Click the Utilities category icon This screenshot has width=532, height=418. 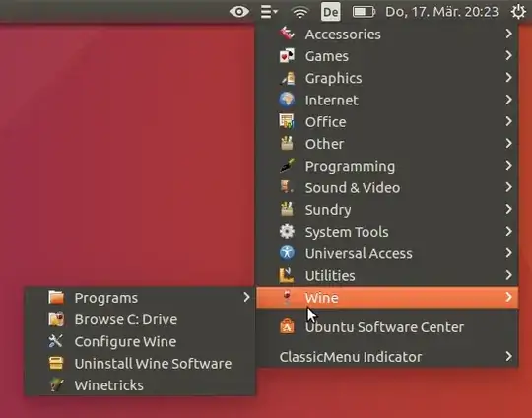[287, 275]
